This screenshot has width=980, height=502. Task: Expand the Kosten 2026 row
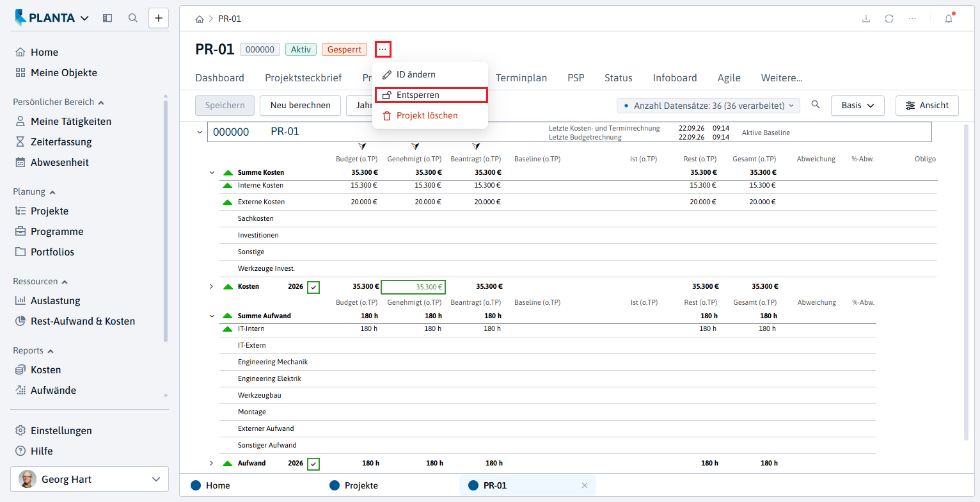(212, 286)
